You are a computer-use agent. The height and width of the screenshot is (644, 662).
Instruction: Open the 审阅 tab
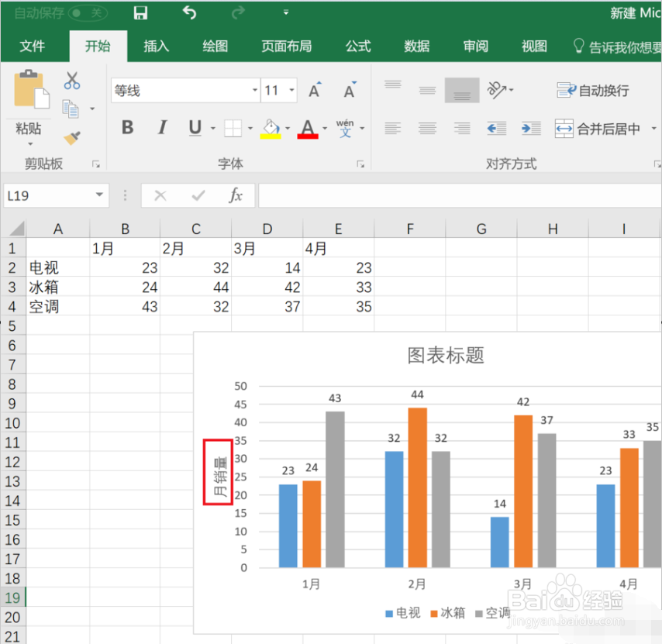coord(476,46)
